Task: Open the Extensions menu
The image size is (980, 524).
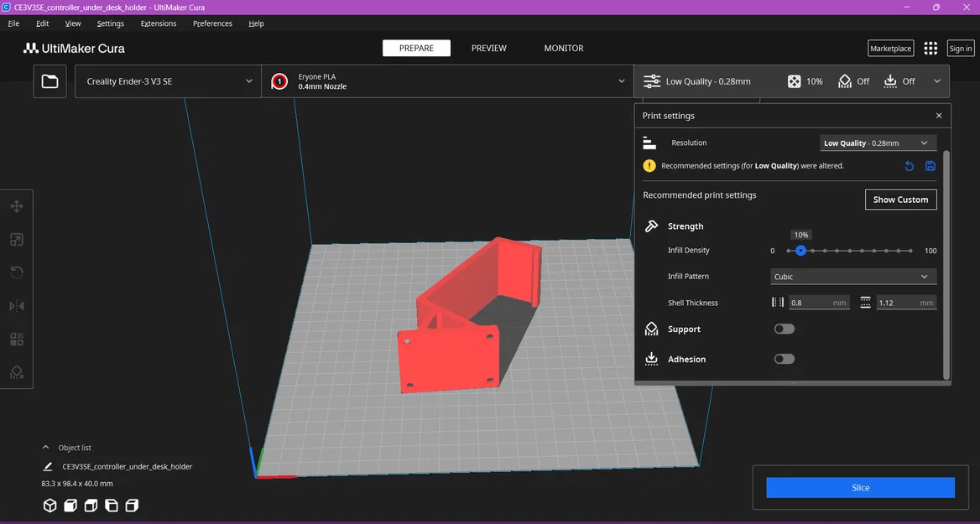Action: coord(158,23)
